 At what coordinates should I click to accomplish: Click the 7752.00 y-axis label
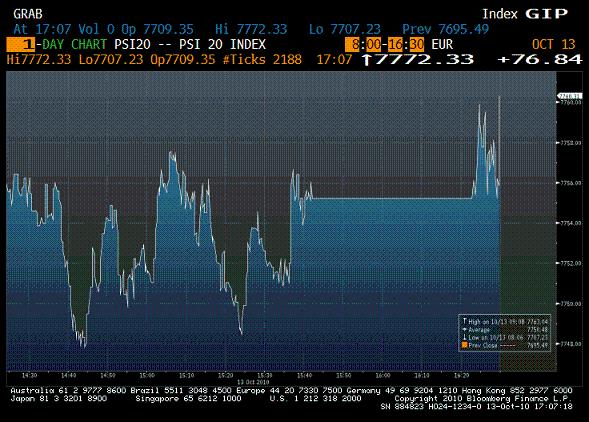pyautogui.click(x=571, y=263)
